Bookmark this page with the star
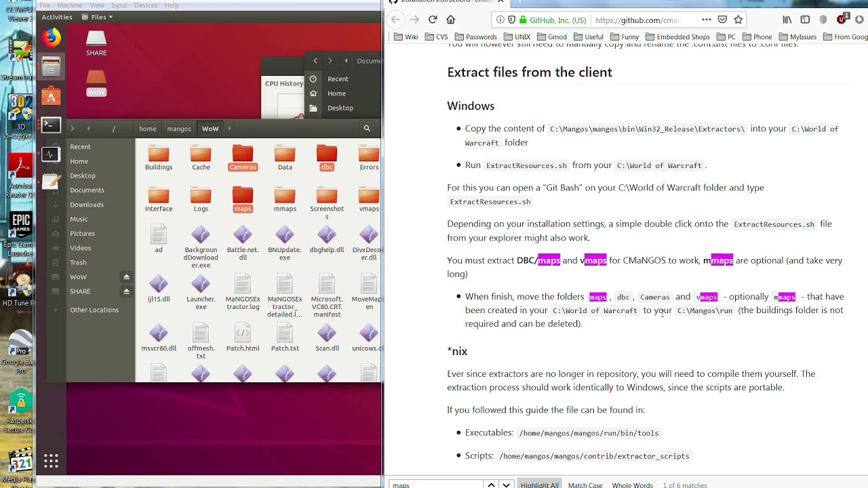The image size is (868, 488). coord(738,20)
